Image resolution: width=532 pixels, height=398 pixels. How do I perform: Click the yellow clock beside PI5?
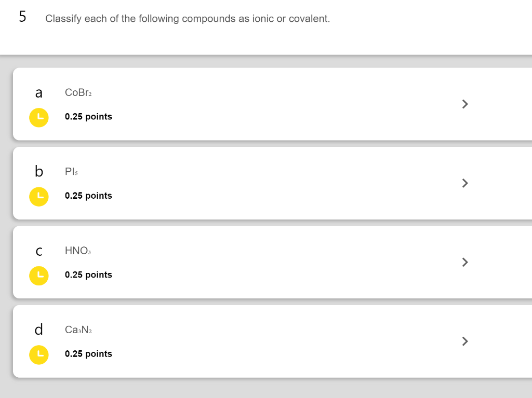(39, 197)
